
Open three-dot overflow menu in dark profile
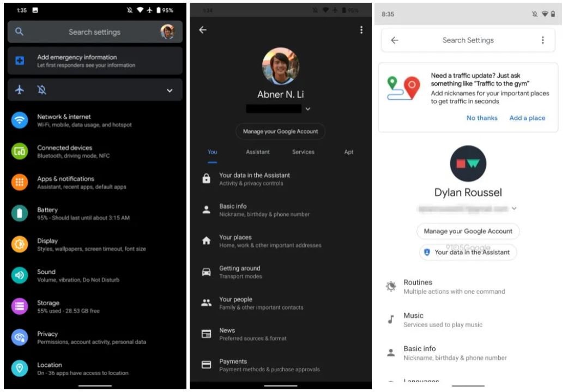coord(361,30)
